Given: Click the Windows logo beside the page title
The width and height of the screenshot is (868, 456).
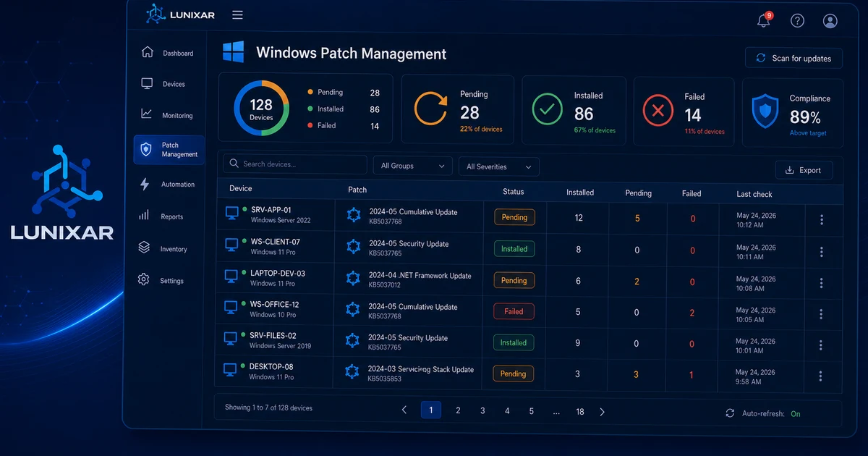Looking at the screenshot, I should (233, 52).
